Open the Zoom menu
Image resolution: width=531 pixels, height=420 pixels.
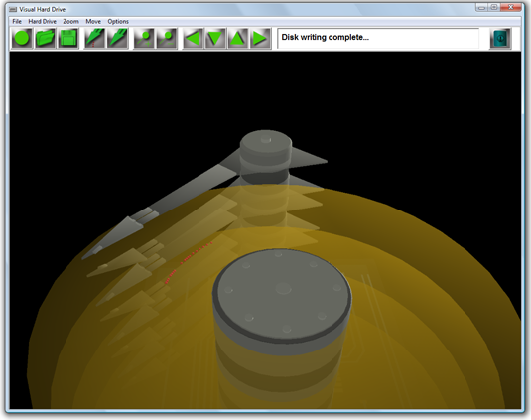pyautogui.click(x=71, y=21)
